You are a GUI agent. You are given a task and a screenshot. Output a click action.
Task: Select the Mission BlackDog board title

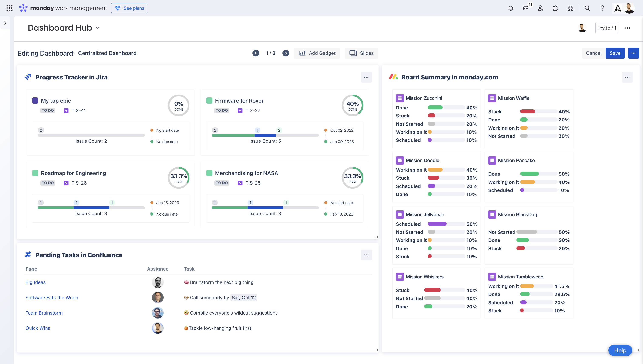pyautogui.click(x=517, y=214)
